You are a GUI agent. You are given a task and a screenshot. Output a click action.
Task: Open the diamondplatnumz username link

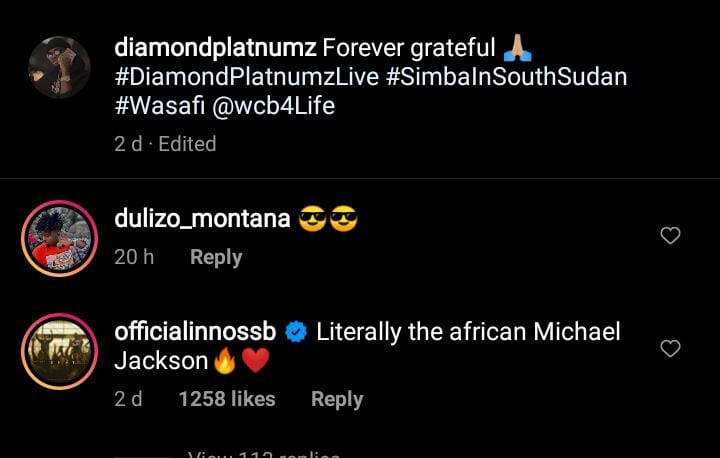(x=215, y=47)
